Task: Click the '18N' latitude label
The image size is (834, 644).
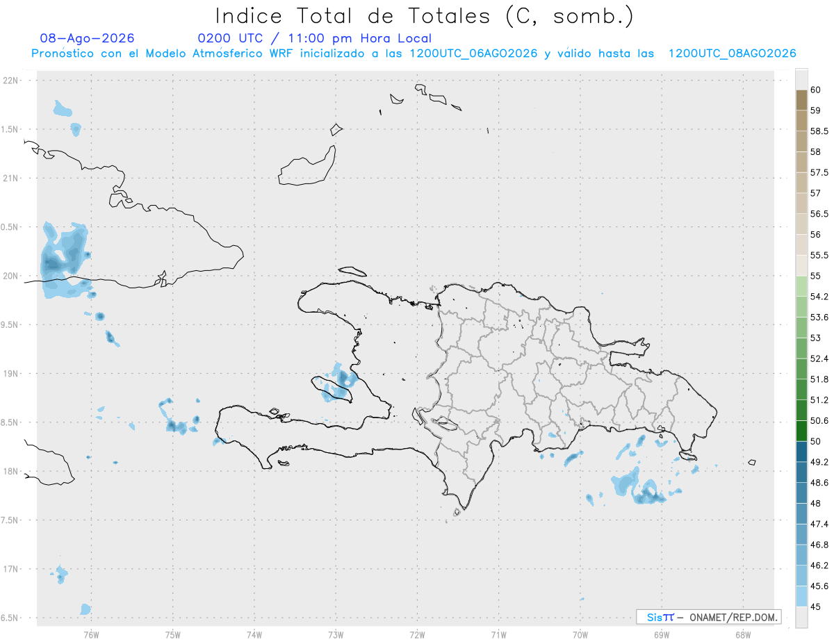Action: coord(12,472)
